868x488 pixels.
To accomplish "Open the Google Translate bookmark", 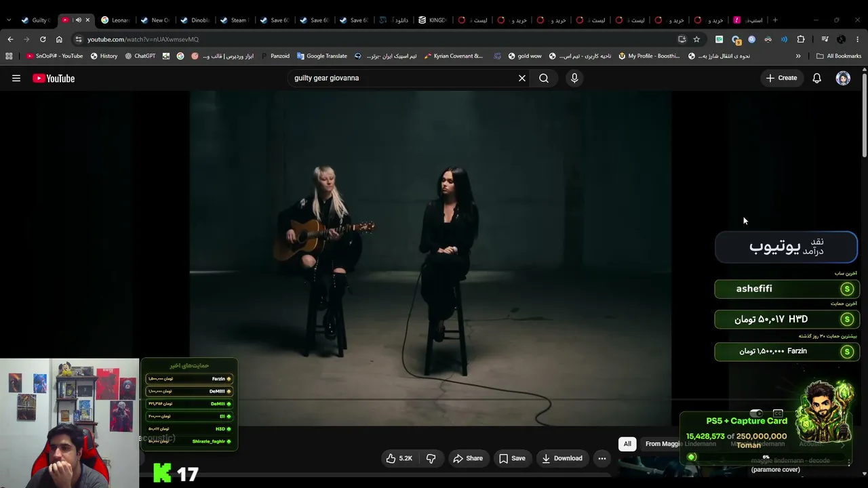I will [322, 56].
